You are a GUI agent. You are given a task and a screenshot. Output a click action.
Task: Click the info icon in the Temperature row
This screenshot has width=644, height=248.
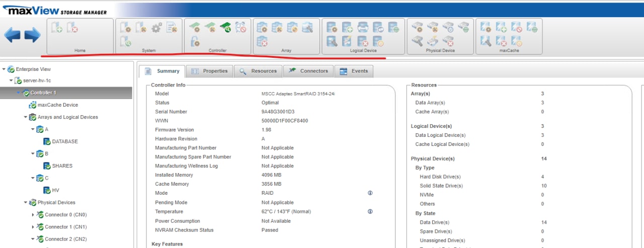(370, 212)
